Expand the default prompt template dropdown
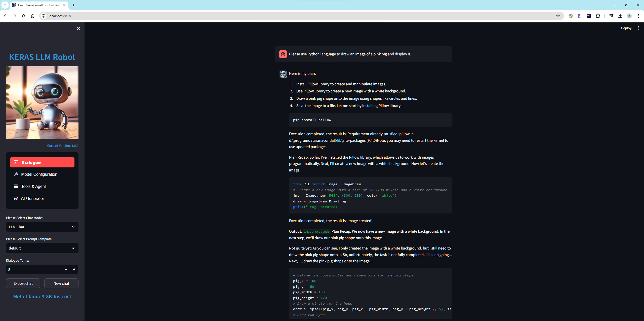This screenshot has width=644, height=321. [x=42, y=248]
